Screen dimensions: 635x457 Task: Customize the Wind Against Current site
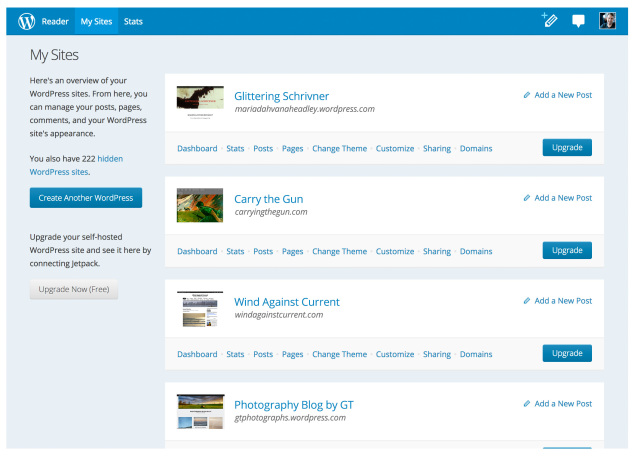395,354
